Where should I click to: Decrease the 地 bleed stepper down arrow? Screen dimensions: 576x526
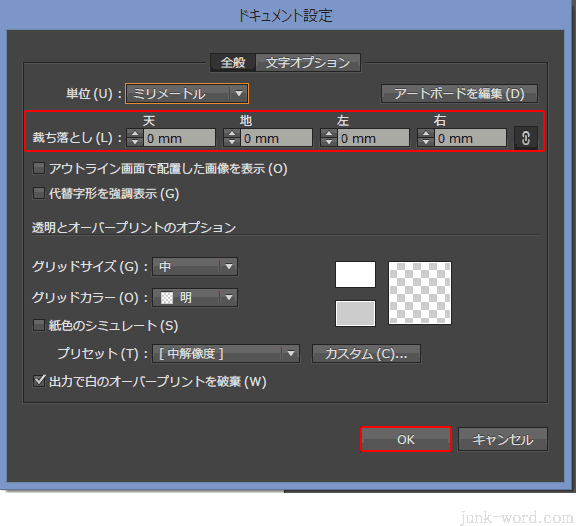(x=232, y=143)
